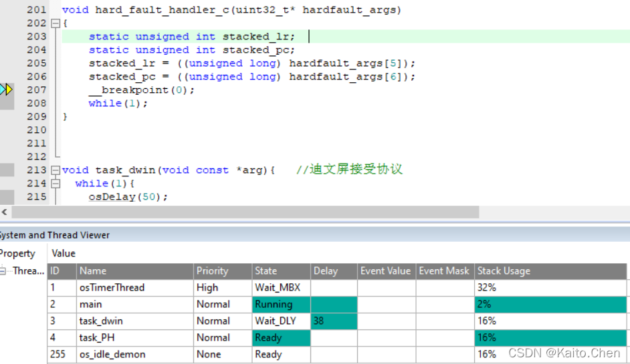Click the program counter arrow at line 207
The image size is (630, 364).
[x=7, y=89]
